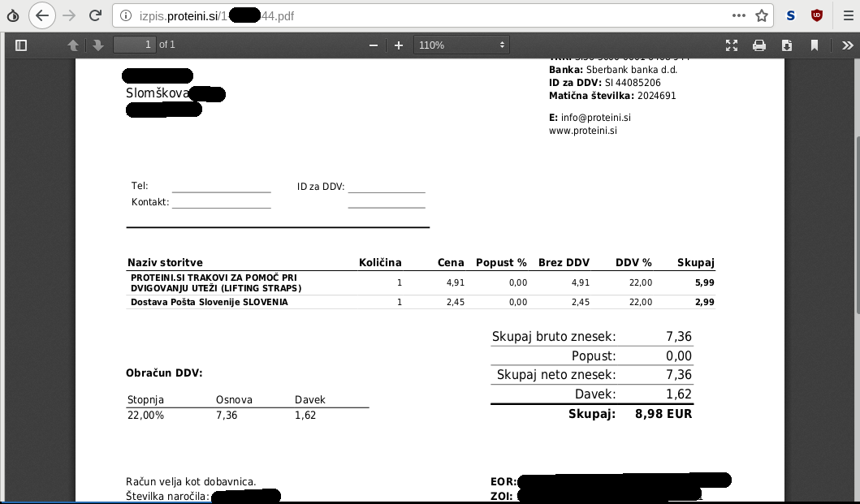Click 'Obračun DDV:' heading
Image resolution: width=860 pixels, height=504 pixels.
click(x=164, y=373)
